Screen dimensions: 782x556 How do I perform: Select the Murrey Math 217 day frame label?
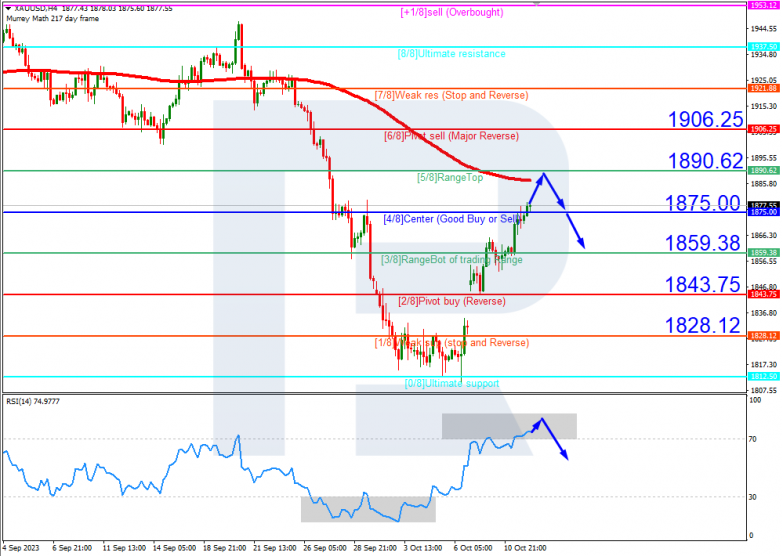click(x=52, y=18)
